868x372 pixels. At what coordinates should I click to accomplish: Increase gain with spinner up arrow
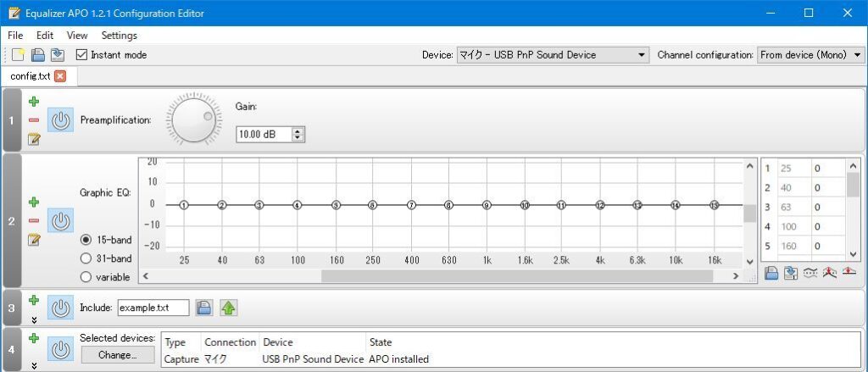click(298, 131)
